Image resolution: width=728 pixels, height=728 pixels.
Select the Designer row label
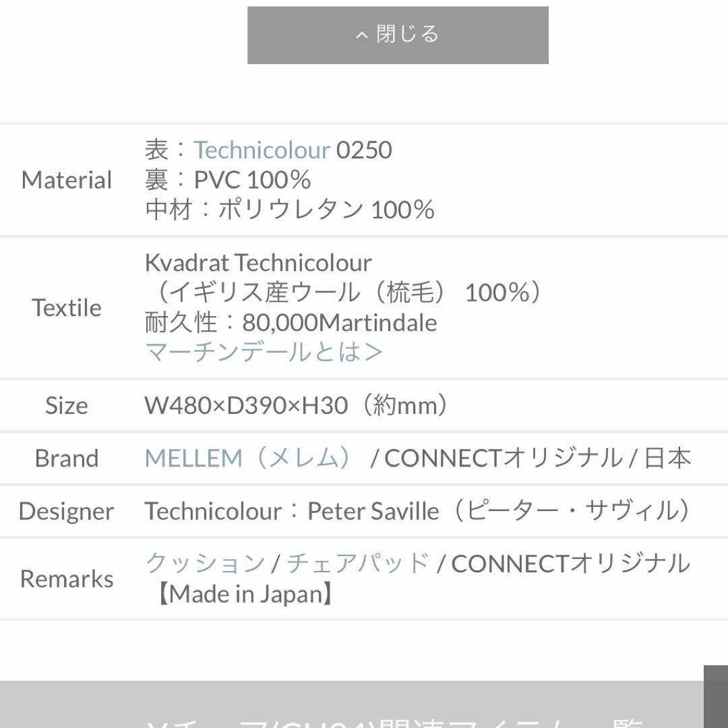pos(67,511)
